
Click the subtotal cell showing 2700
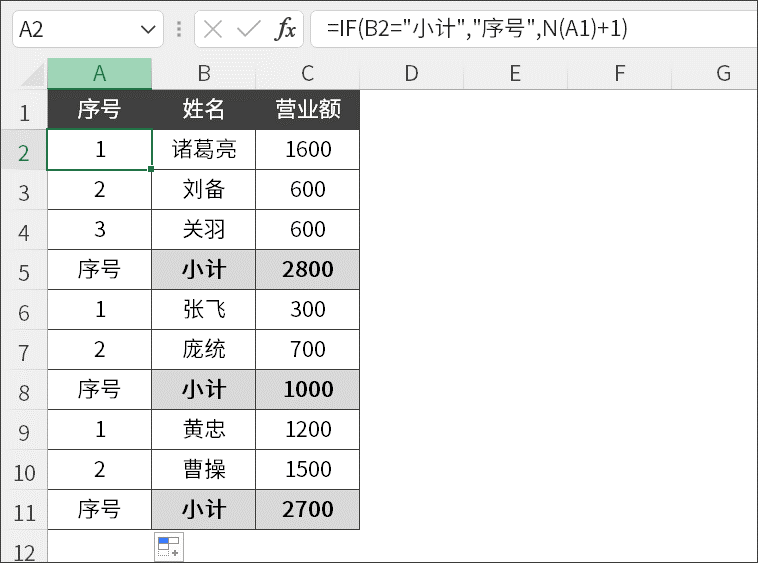pos(307,510)
